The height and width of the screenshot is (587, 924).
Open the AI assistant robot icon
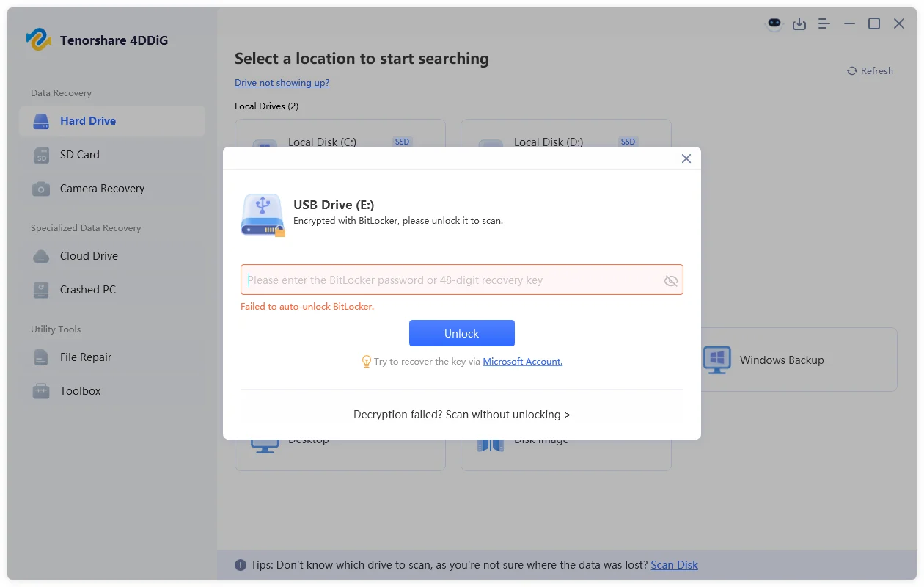774,23
